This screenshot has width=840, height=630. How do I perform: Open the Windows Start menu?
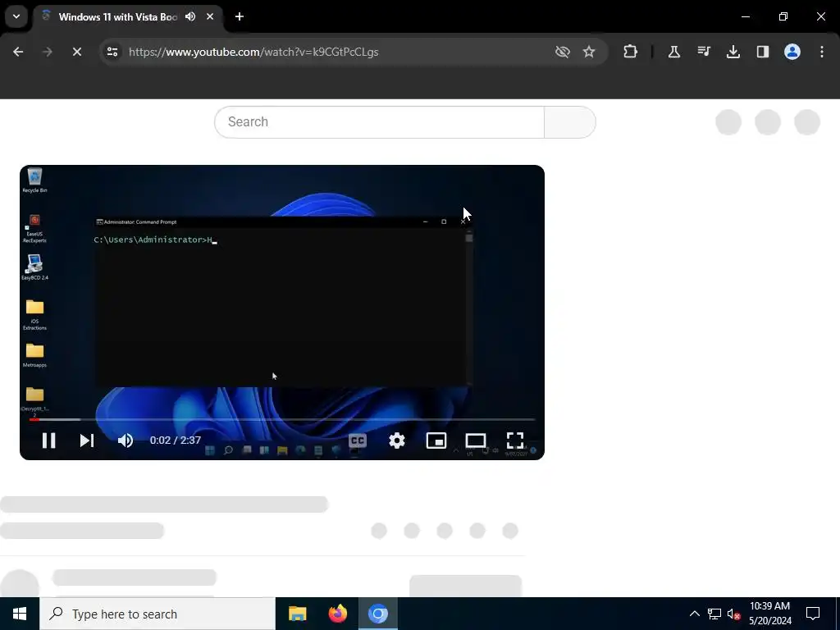point(20,614)
